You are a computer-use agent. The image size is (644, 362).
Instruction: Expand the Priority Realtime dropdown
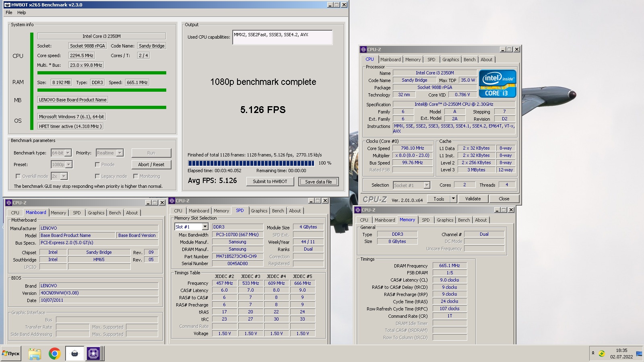tap(120, 153)
